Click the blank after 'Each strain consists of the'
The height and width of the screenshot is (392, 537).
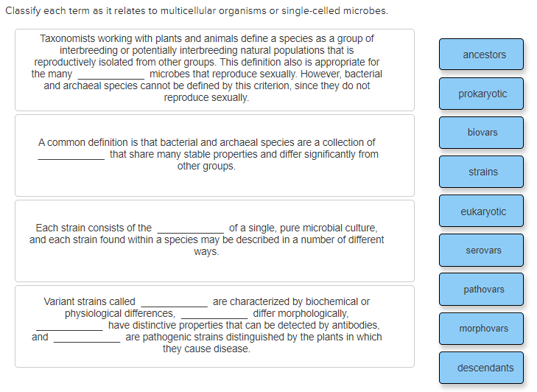[190, 228]
